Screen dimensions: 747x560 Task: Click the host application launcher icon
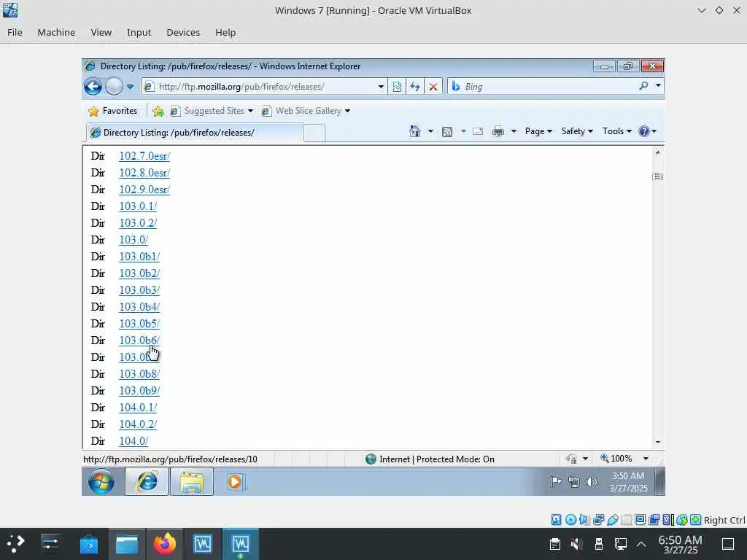pos(15,544)
